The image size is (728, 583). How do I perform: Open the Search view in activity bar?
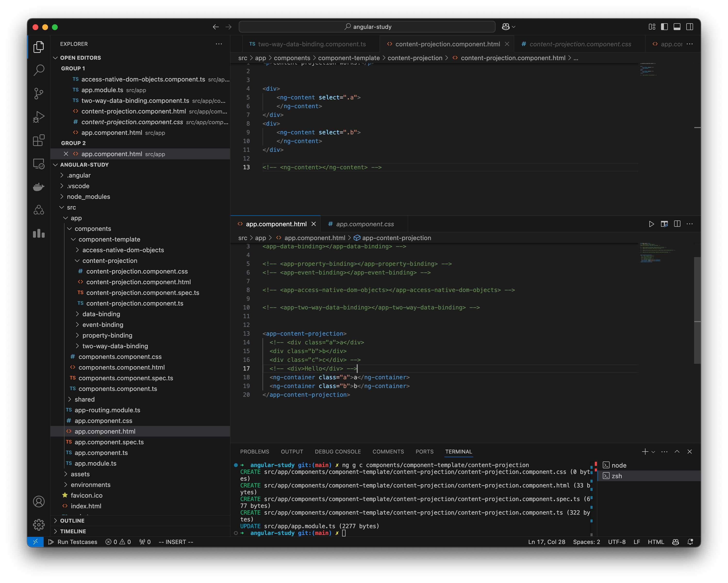(39, 70)
